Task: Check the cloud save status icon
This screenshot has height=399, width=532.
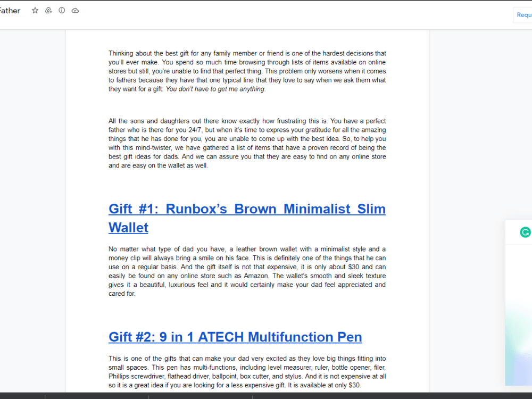Action: (76, 11)
